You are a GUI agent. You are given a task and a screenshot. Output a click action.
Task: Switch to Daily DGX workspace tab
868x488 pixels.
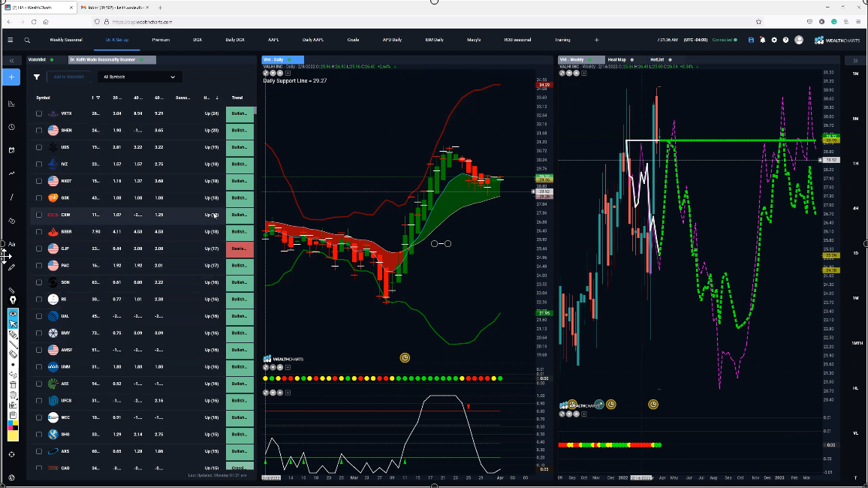(235, 40)
